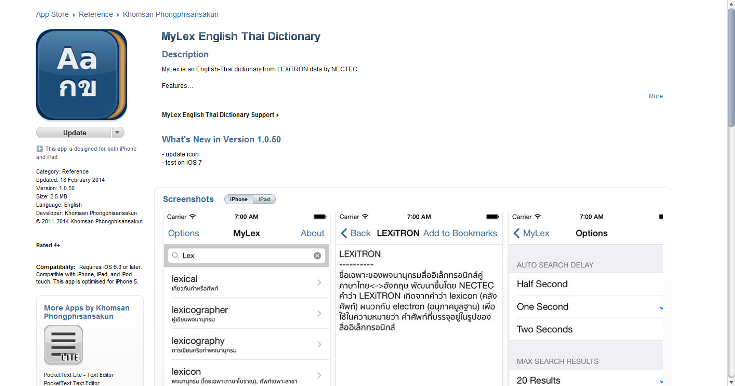
Task: Expand the lexicography entry chevron
Action: (319, 345)
